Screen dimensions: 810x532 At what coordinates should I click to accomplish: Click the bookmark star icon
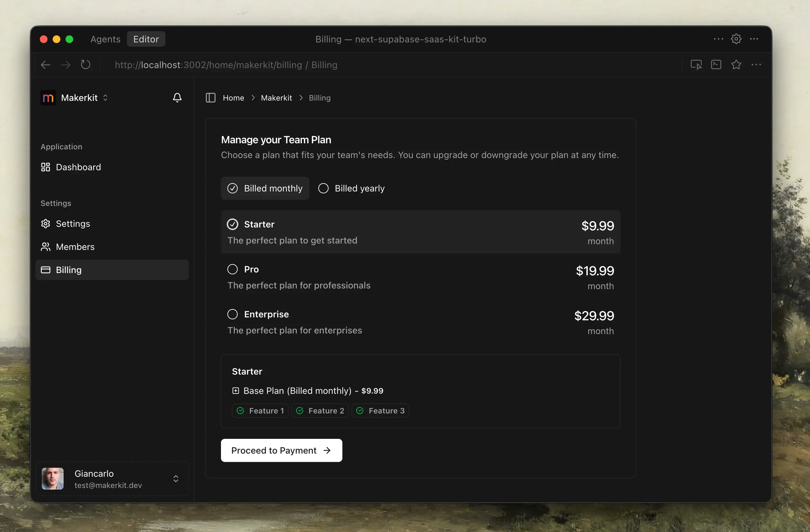(736, 65)
